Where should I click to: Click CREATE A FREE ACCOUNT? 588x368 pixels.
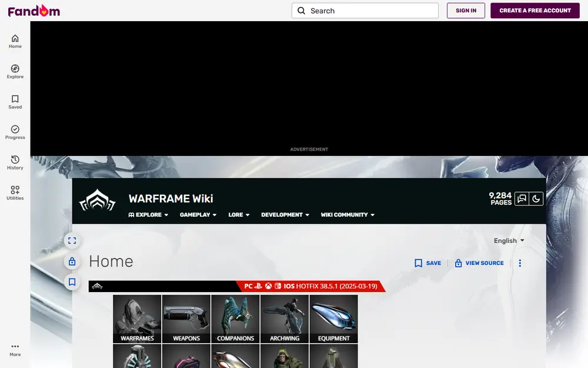click(x=535, y=11)
